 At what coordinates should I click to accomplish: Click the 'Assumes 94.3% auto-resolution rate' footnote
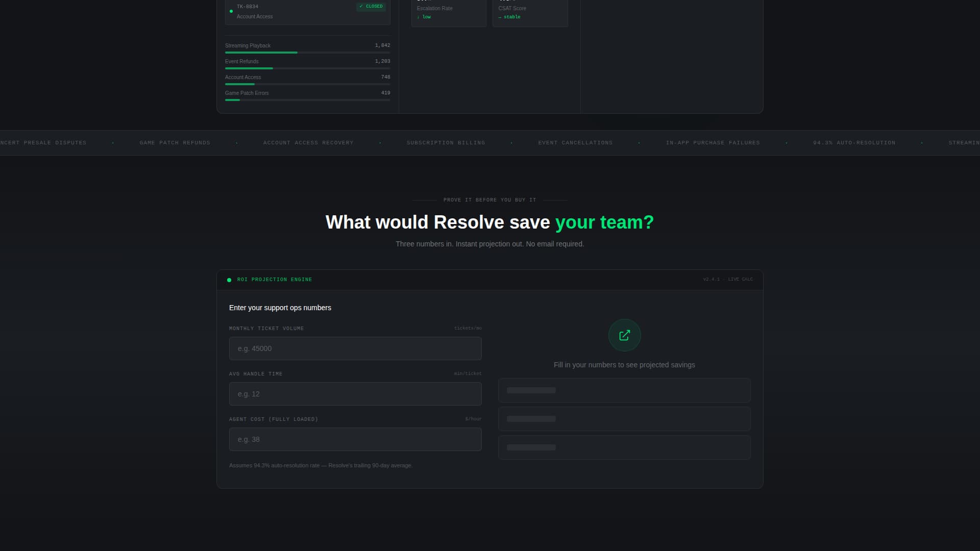321,465
